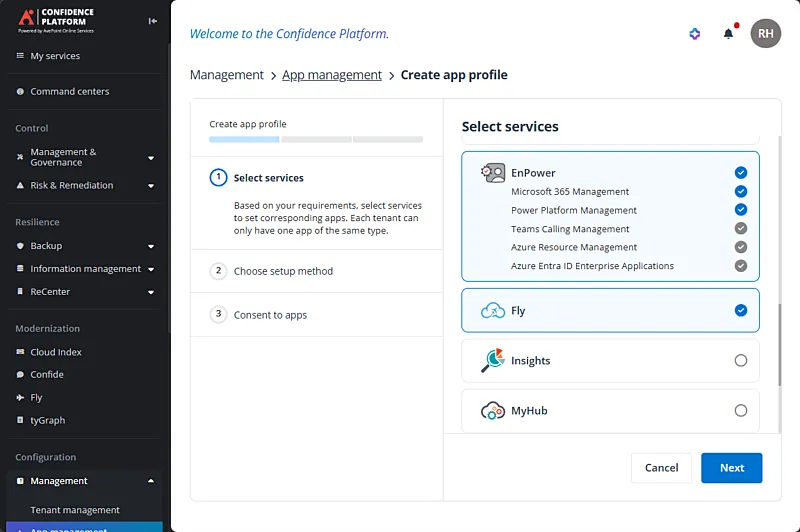Collapse the left sidebar navigation
800x532 pixels.
coord(152,20)
